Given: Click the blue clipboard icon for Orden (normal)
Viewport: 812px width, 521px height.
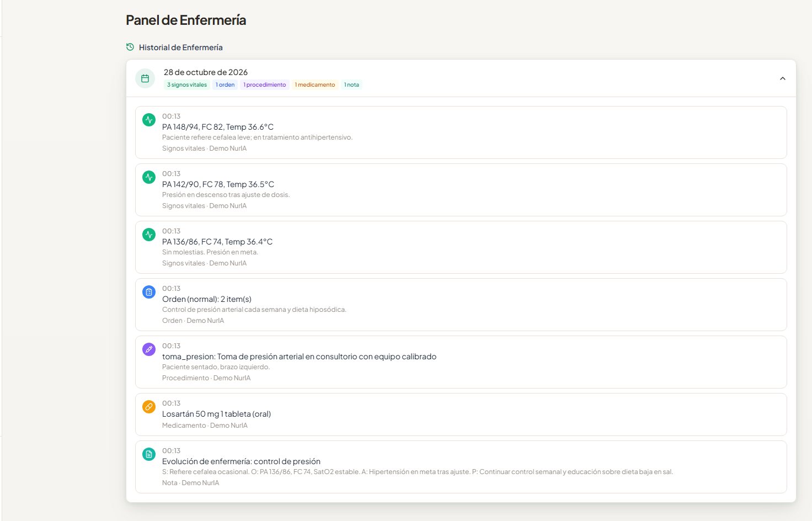Looking at the screenshot, I should (x=149, y=292).
